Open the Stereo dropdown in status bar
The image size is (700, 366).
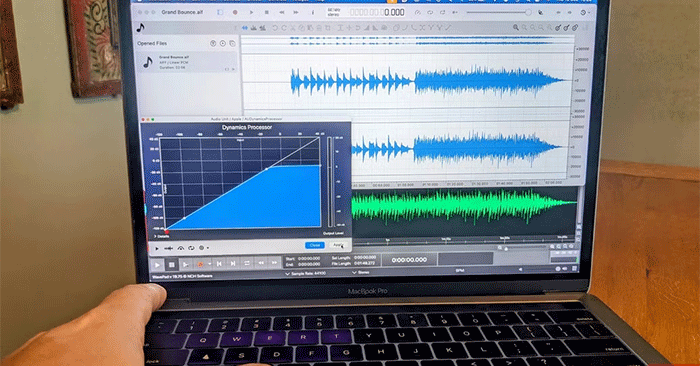(361, 272)
